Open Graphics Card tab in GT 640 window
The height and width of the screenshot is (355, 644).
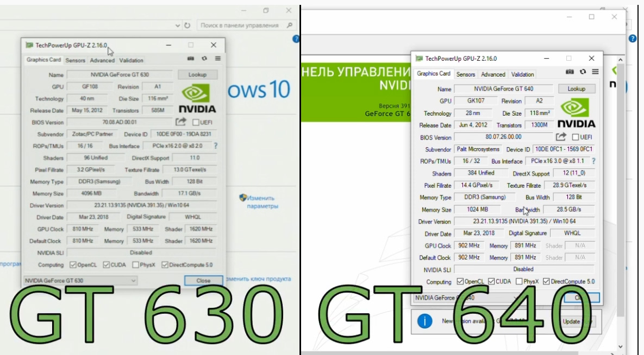[x=433, y=73]
